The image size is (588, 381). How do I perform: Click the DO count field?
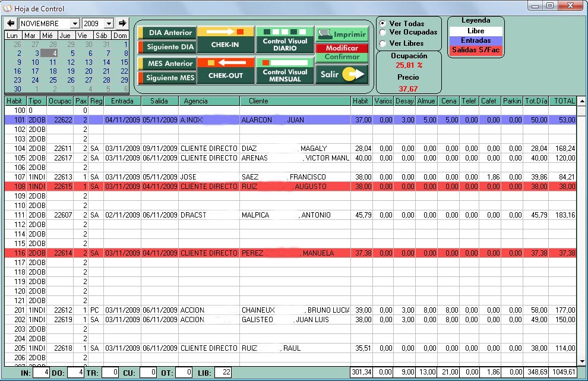coord(75,373)
